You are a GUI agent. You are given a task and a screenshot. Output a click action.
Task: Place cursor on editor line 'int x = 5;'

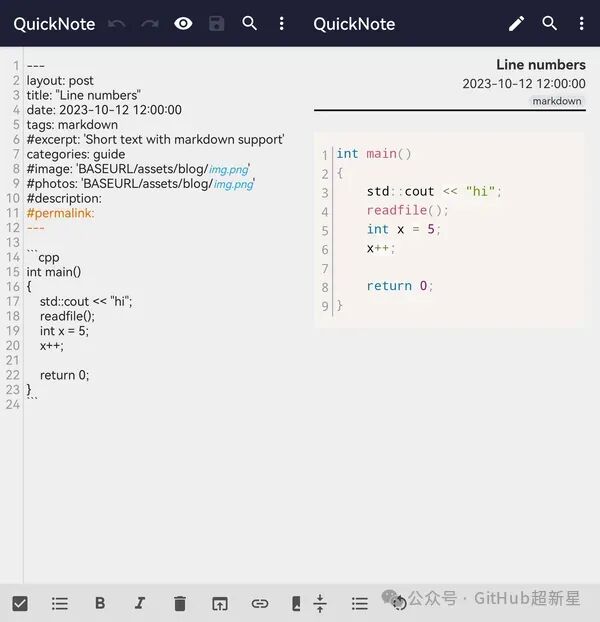pyautogui.click(x=64, y=331)
